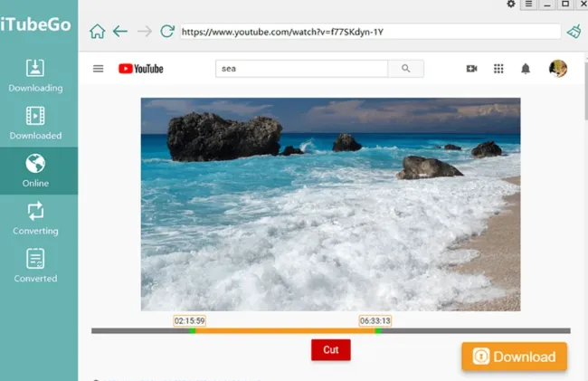Clear browsing data with the broom icon

click(574, 32)
